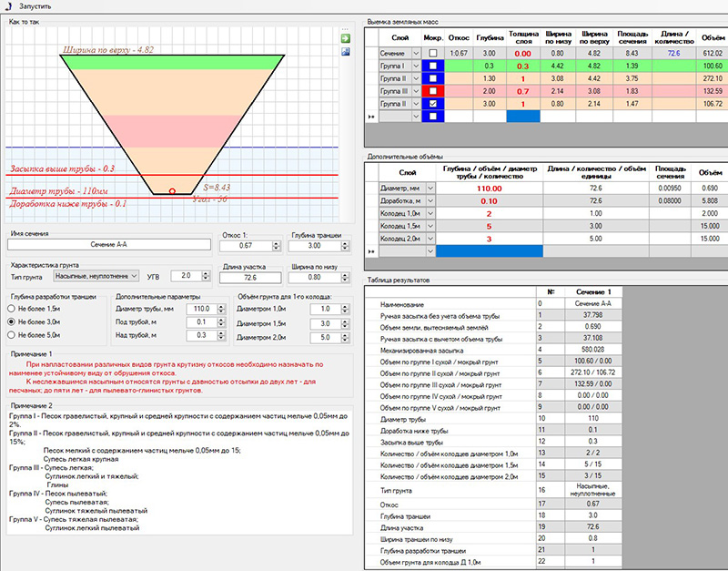Click the Слой column header in the layer table
Viewport: 728px width, 571px height.
tap(399, 37)
